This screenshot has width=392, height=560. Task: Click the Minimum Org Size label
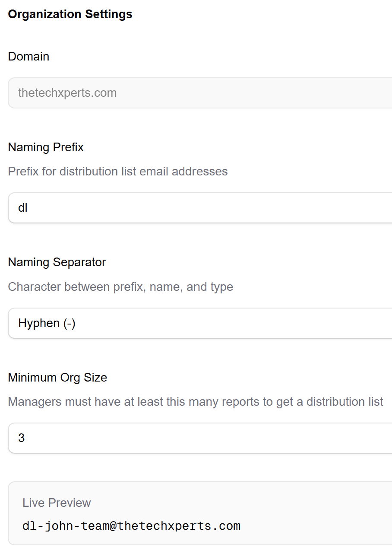click(x=57, y=377)
